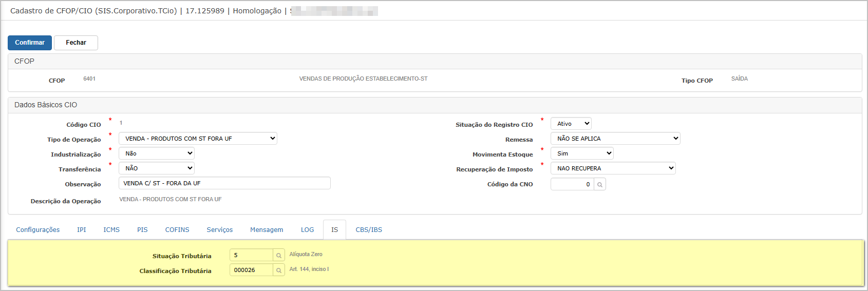Select the CBS/IBS tab
868x291 pixels.
[369, 230]
